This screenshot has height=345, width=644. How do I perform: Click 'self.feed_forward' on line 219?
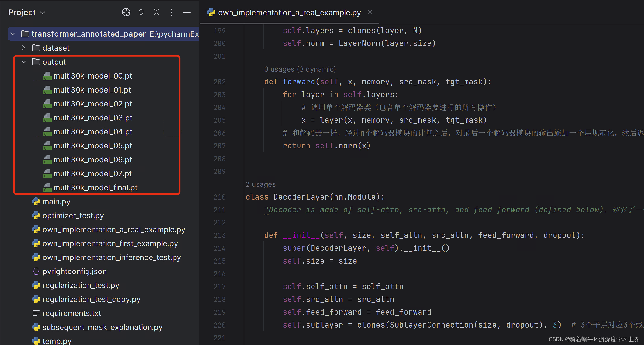(x=322, y=312)
